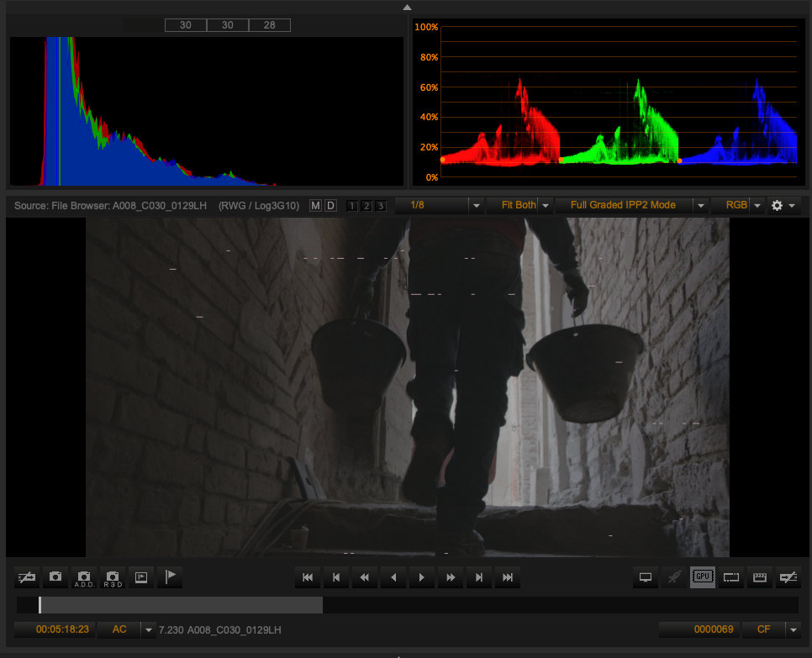The height and width of the screenshot is (658, 812).
Task: Click the blue value 28 above histogram
Action: [269, 25]
